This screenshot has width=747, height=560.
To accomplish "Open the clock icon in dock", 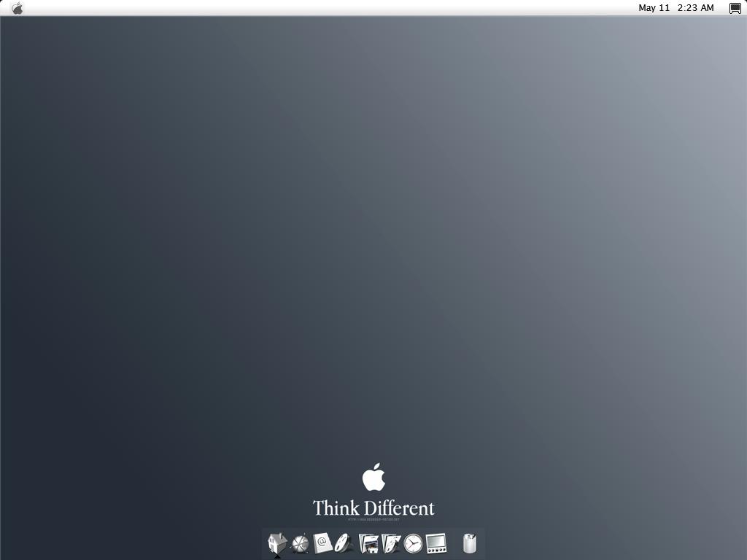I will [413, 543].
